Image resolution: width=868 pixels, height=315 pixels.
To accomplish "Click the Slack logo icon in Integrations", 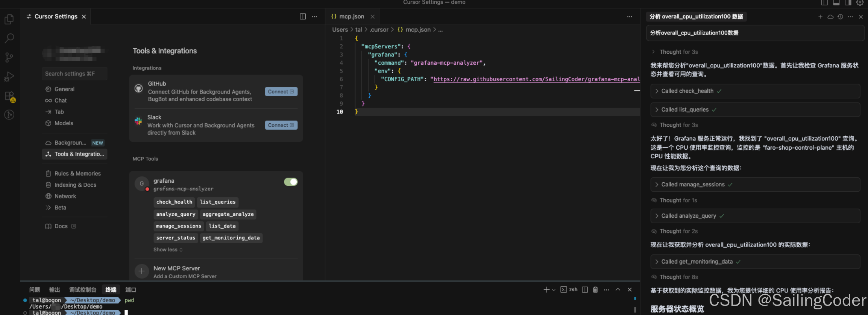I will pos(138,121).
